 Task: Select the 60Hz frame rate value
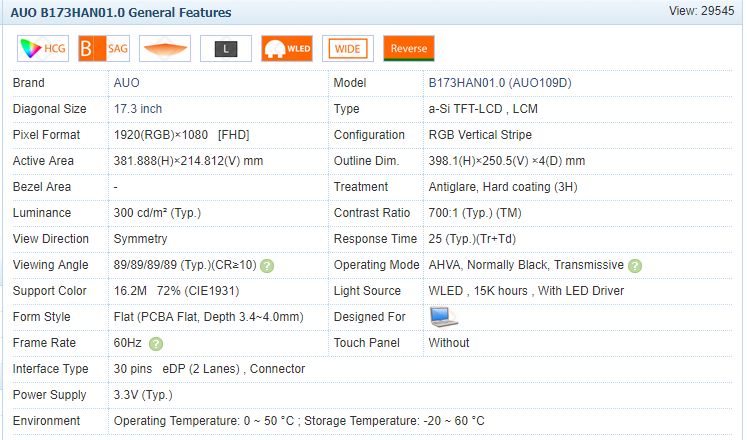coord(127,343)
